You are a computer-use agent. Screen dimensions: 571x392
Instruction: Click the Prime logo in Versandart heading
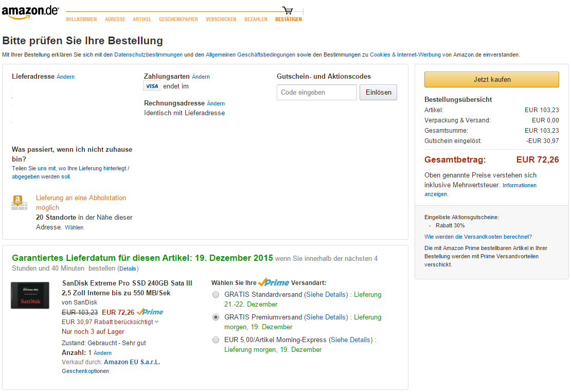[x=274, y=282]
